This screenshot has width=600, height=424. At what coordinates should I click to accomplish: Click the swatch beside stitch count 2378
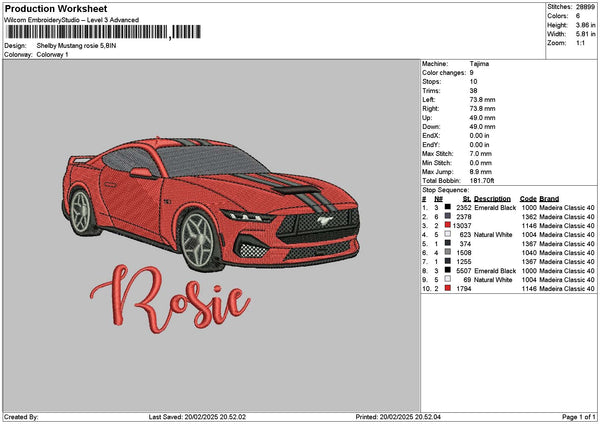click(x=447, y=216)
